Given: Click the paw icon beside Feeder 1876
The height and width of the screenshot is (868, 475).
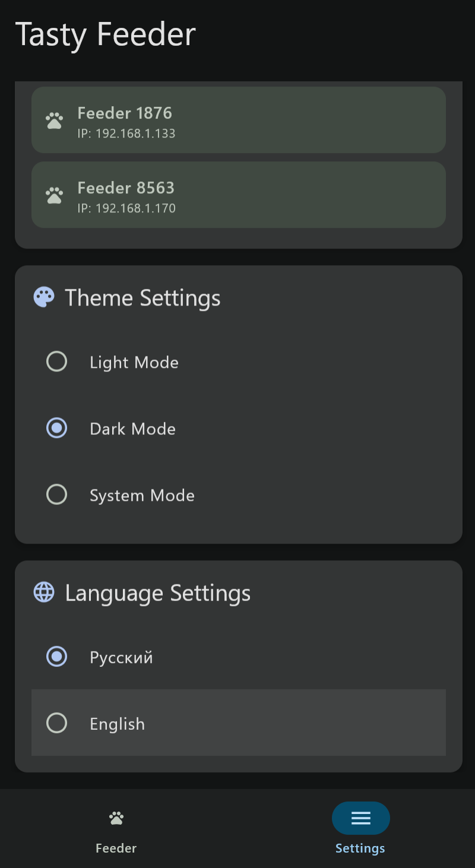Looking at the screenshot, I should pos(54,120).
